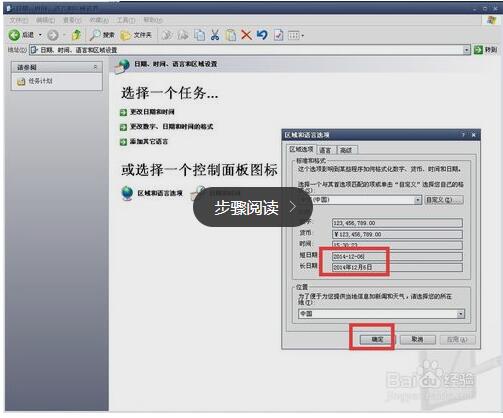Click the blue Undo arrow icon

pos(262,35)
